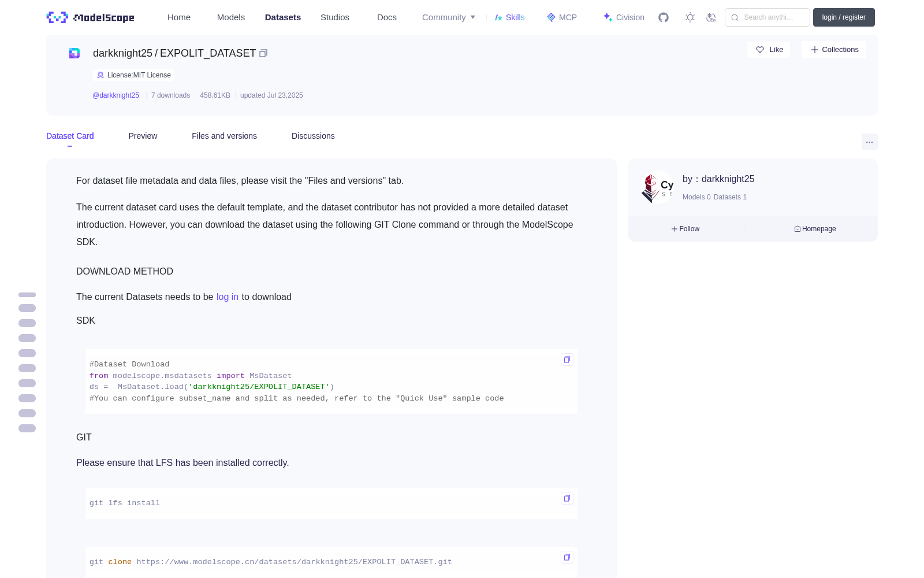Follow darkknight25
924x578 pixels.
(685, 229)
